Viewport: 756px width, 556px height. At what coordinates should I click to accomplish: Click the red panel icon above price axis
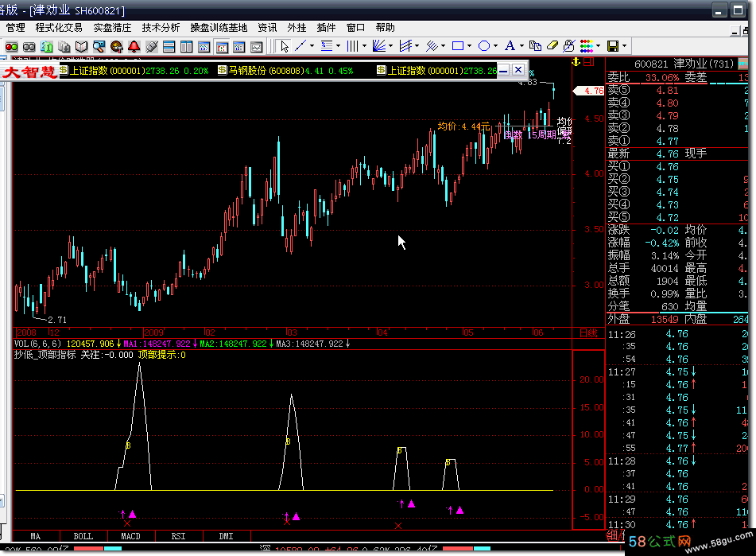(588, 62)
